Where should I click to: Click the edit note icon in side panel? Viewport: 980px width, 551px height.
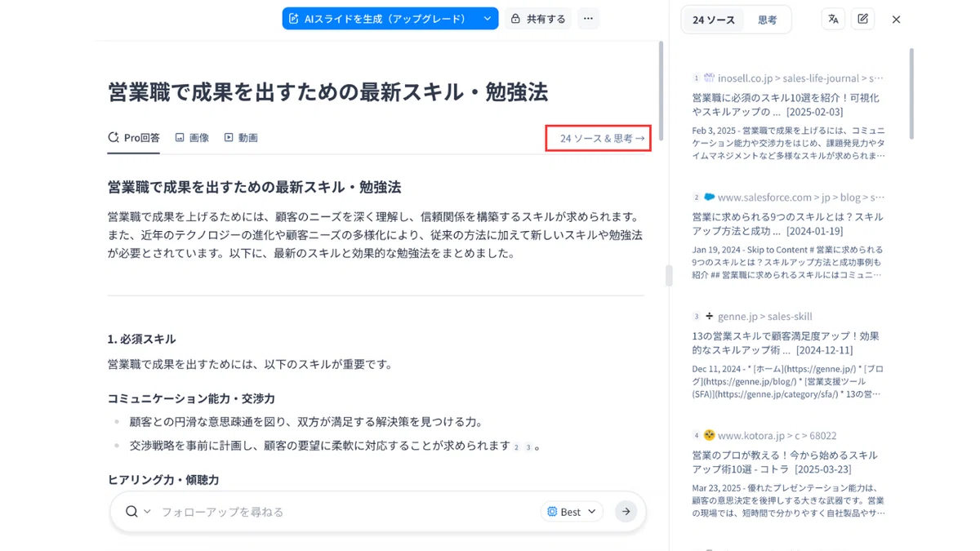coord(863,19)
